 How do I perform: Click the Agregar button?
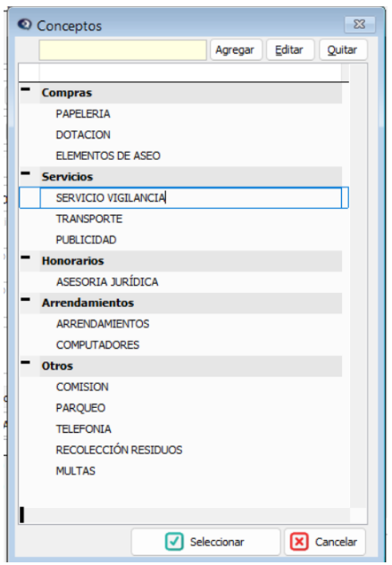click(x=236, y=50)
